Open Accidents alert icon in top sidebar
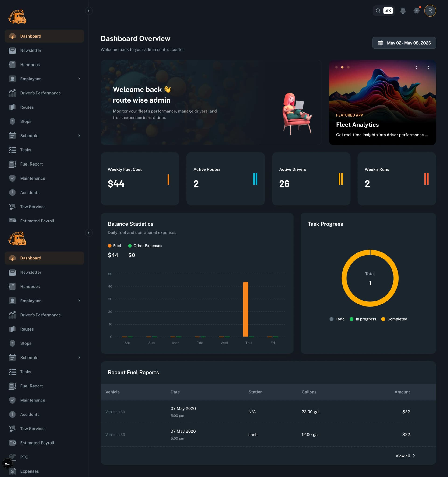448x477 pixels. coord(13,192)
